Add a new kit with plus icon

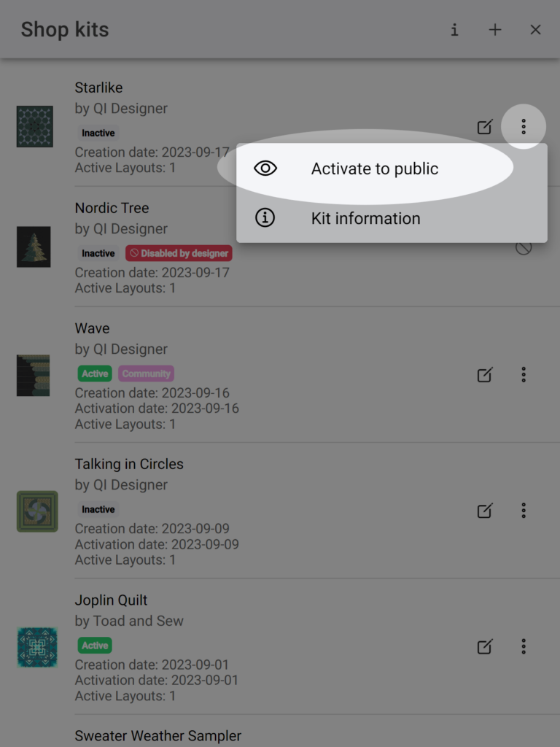(495, 29)
